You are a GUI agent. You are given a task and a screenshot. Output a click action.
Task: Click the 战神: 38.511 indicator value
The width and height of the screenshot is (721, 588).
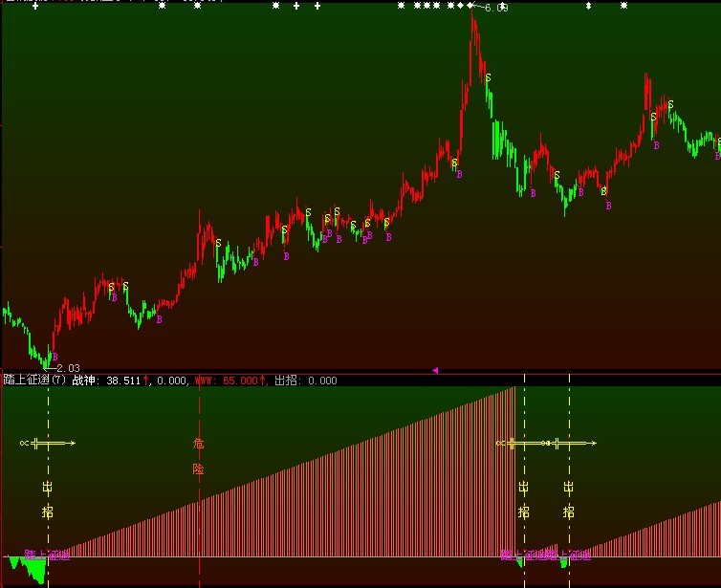pyautogui.click(x=111, y=381)
